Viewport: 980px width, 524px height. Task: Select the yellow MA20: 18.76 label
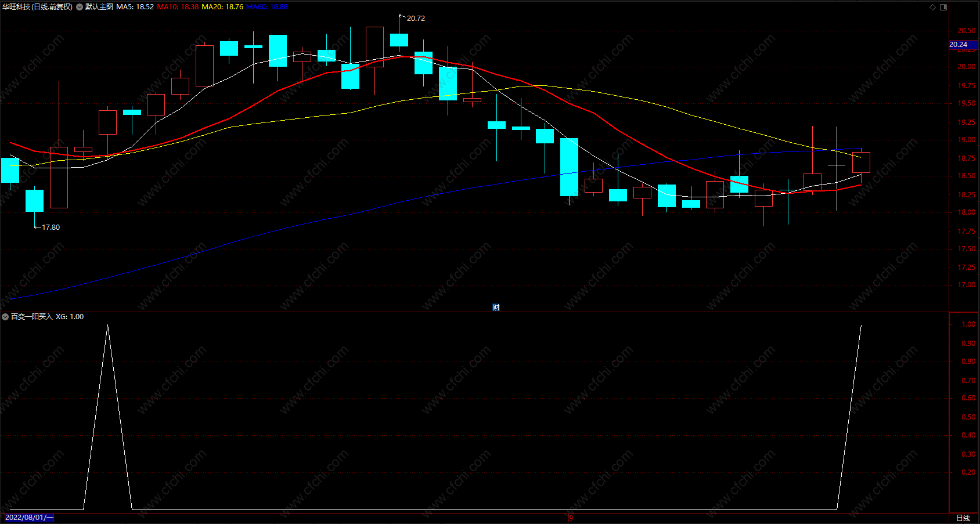coord(222,7)
